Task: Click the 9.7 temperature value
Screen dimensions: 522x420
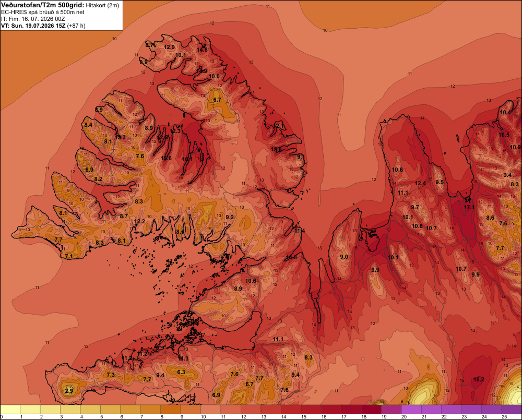Action: pos(415,207)
